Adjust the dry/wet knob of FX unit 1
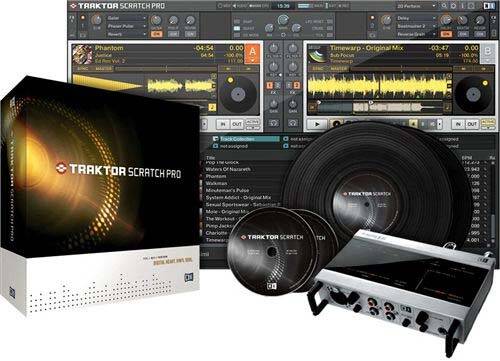Viewport: 500px width, 361px height. [x=97, y=20]
